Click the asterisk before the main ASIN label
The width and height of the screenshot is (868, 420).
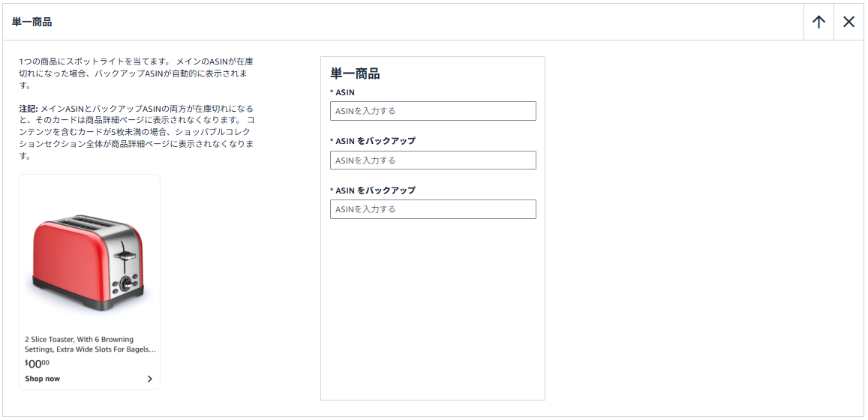[x=332, y=92]
